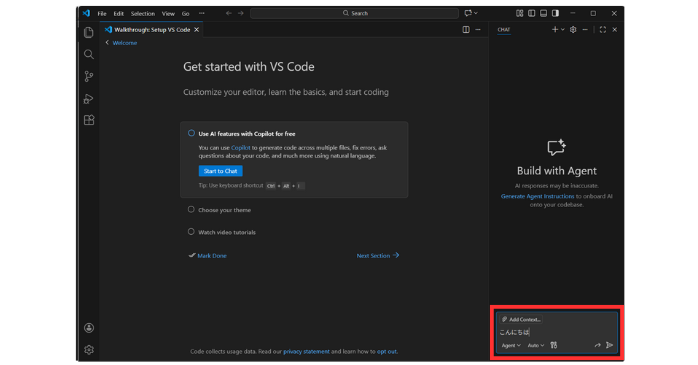Expand the new chat dropdown arrow
This screenshot has width=698, height=365.
click(x=563, y=30)
